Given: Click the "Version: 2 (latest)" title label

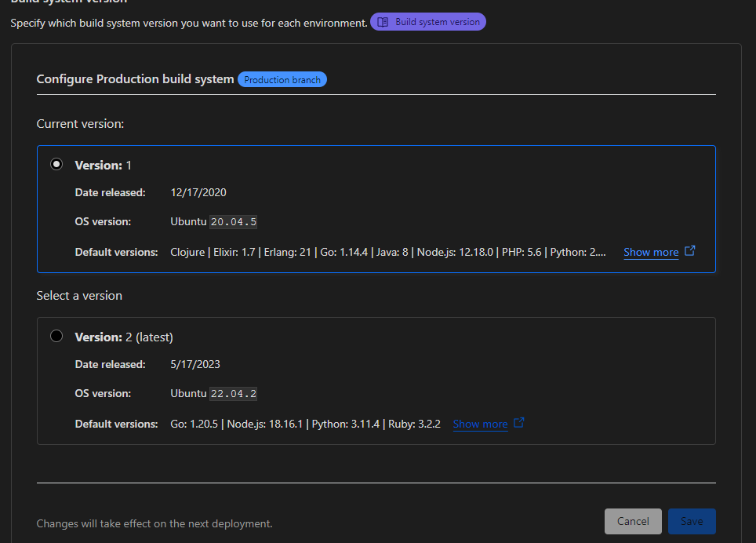Looking at the screenshot, I should (x=124, y=337).
